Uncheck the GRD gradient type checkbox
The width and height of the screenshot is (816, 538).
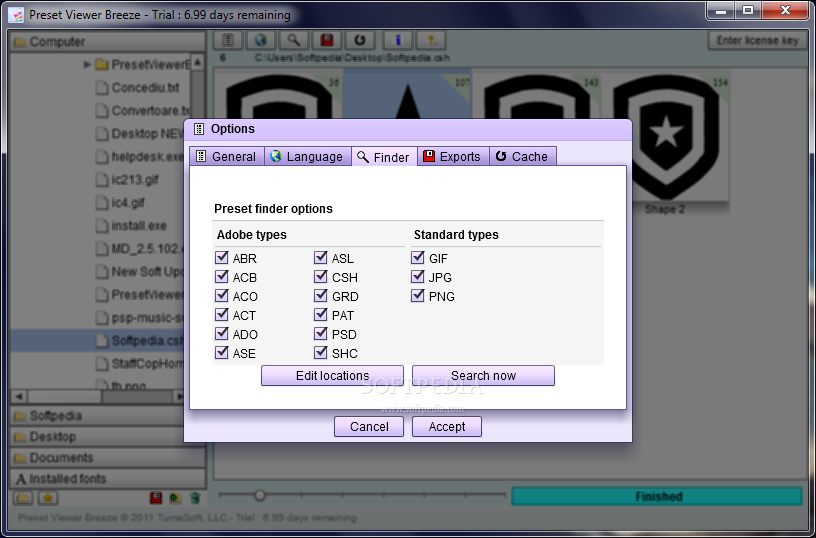pyautogui.click(x=321, y=296)
